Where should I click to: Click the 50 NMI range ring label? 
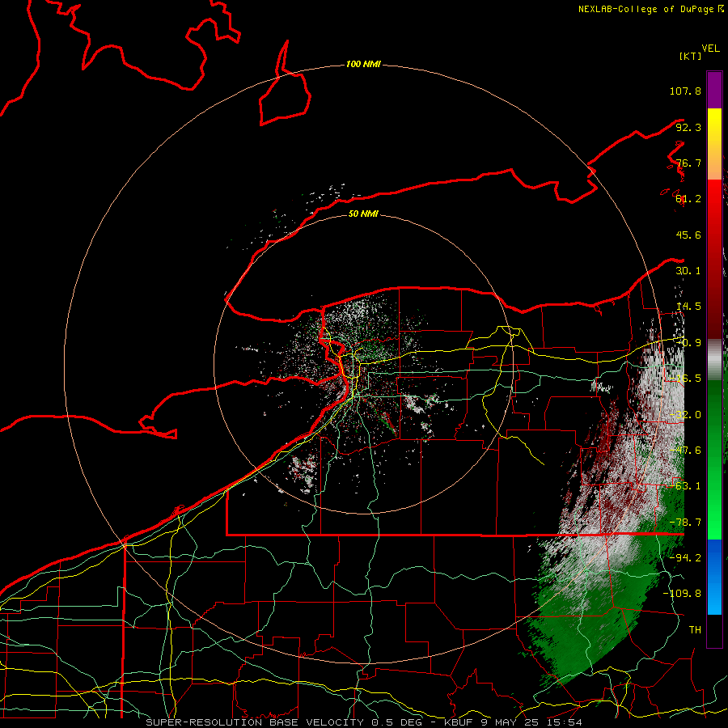pyautogui.click(x=363, y=214)
